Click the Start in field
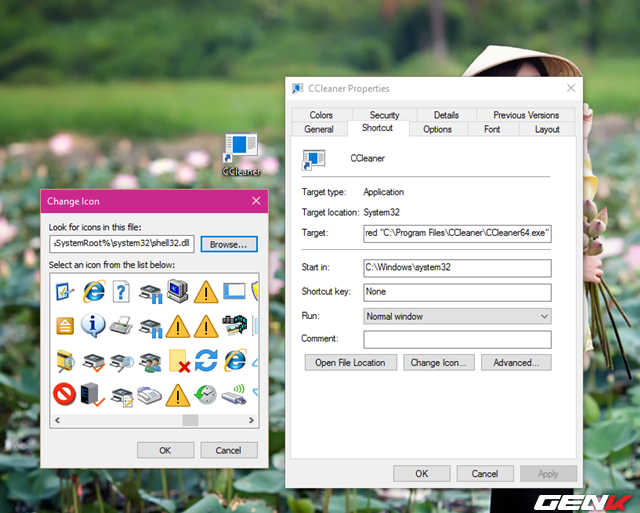Screen dimensions: 640x513 tap(457, 268)
